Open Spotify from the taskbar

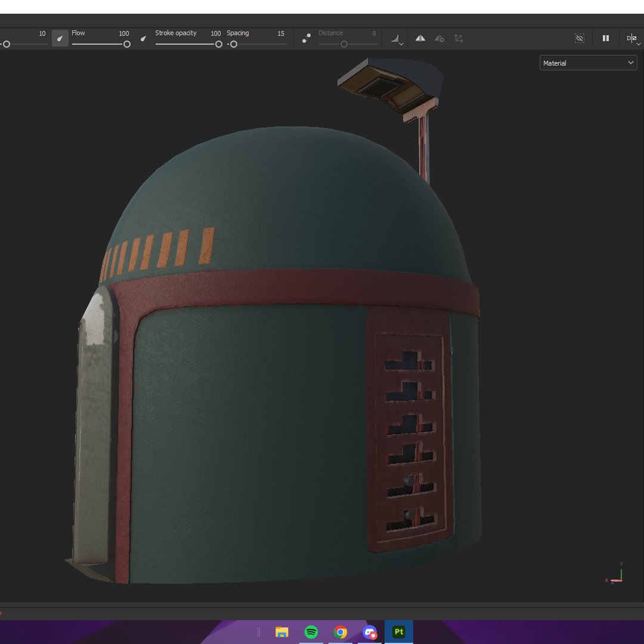point(311,631)
